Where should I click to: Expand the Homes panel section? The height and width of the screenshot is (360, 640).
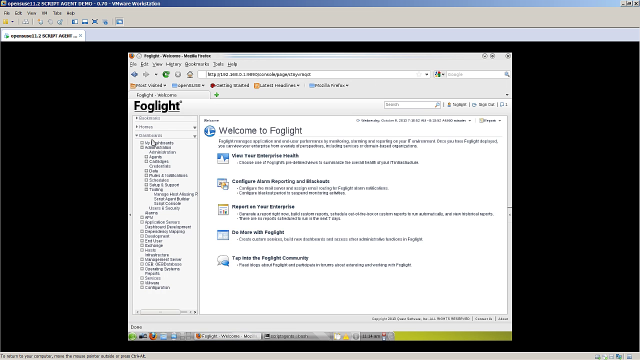point(137,127)
